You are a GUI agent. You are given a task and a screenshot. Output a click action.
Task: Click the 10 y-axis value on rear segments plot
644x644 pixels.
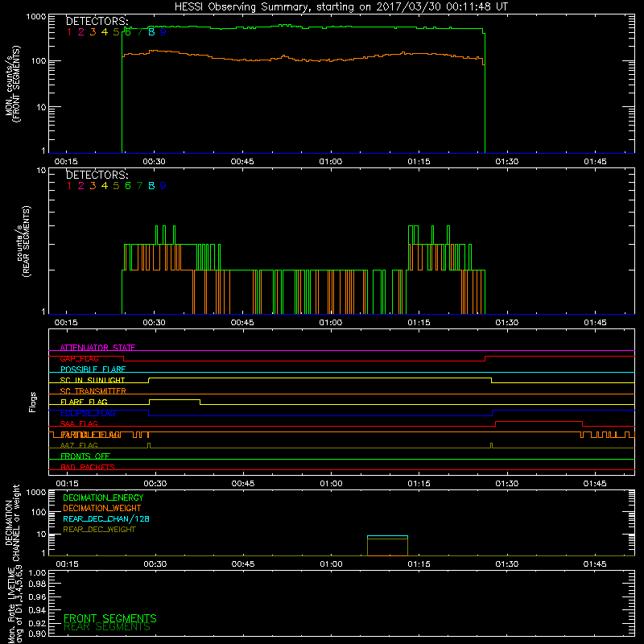tap(41, 171)
